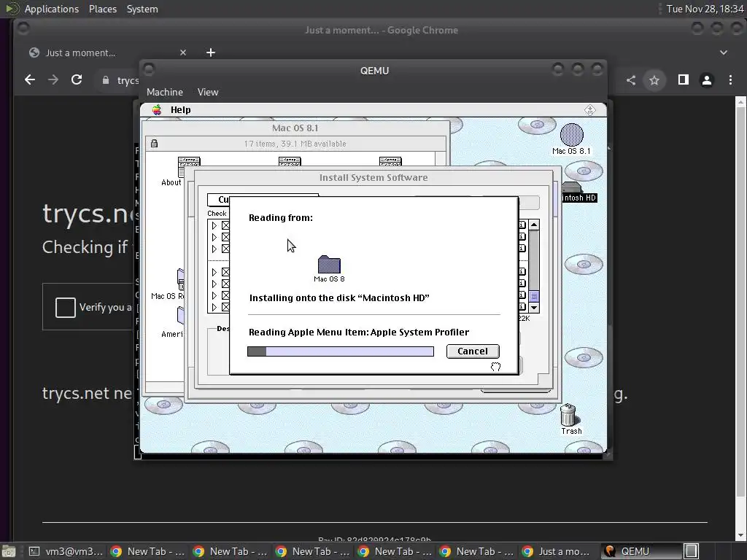Select the Mac OS 8 folder icon

click(329, 264)
